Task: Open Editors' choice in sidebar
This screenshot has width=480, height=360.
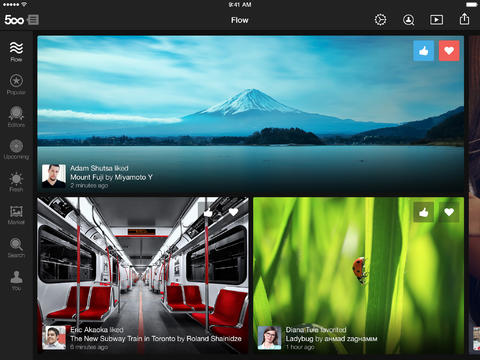Action: 16,117
